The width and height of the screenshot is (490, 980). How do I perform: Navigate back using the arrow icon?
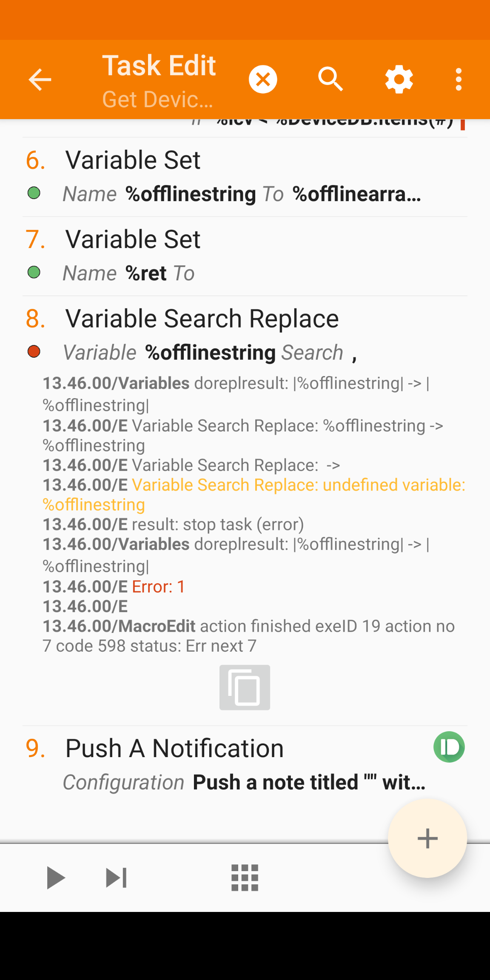point(40,79)
